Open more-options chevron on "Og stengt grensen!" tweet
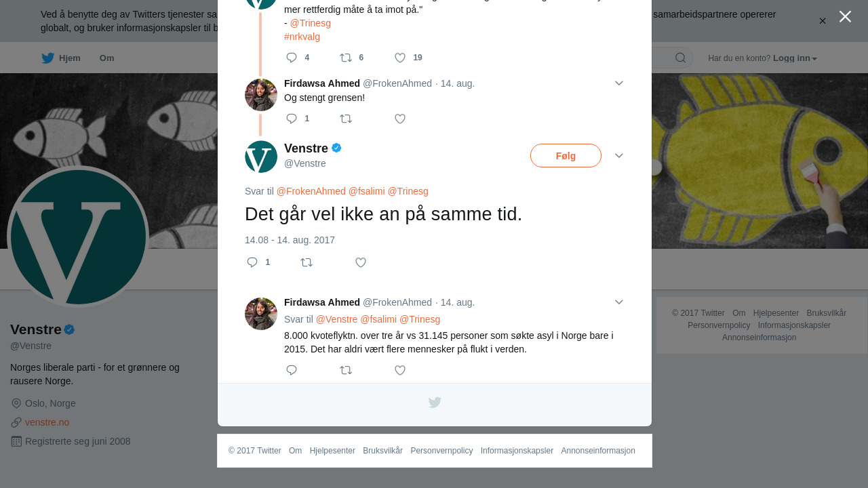Screen dimensions: 868x488 pos(619,83)
